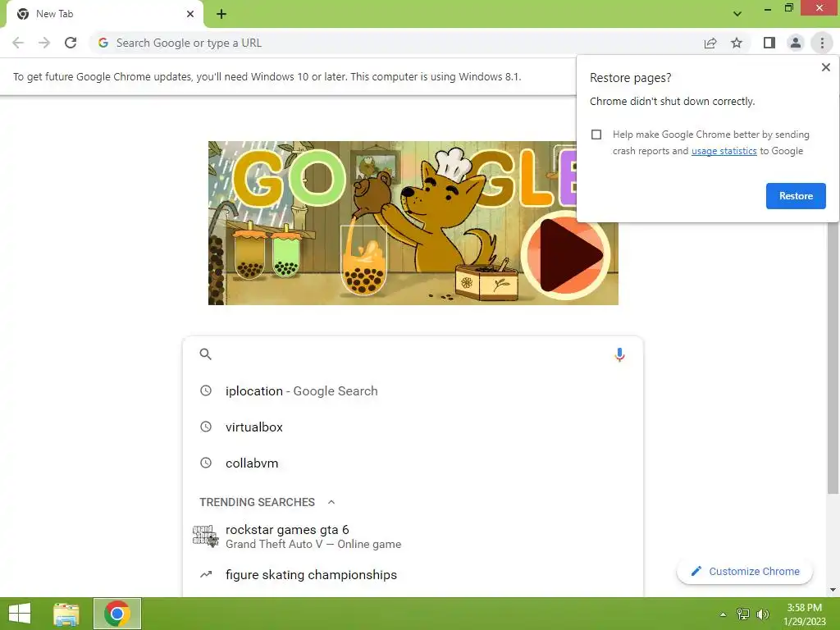Start voice search with microphone
This screenshot has width=840, height=630.
(x=619, y=354)
